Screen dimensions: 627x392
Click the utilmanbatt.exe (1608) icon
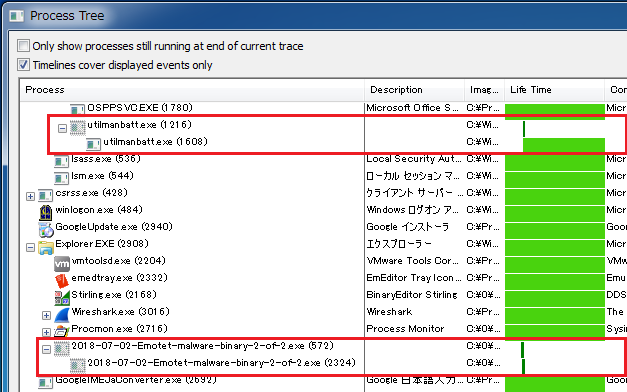tap(93, 144)
